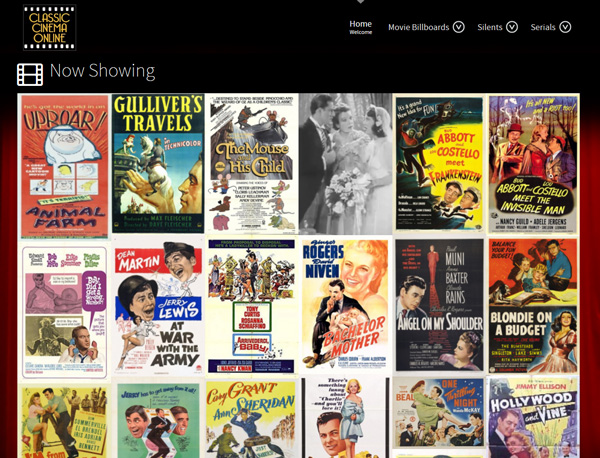Viewport: 600px width, 458px height.
Task: Open the 'something funny about Charlie' poster
Action: click(x=345, y=418)
